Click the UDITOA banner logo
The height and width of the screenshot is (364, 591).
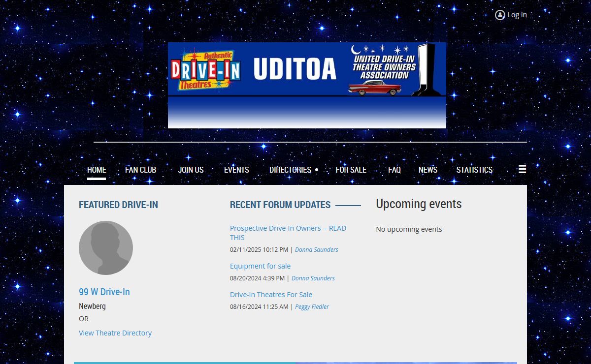pyautogui.click(x=307, y=85)
